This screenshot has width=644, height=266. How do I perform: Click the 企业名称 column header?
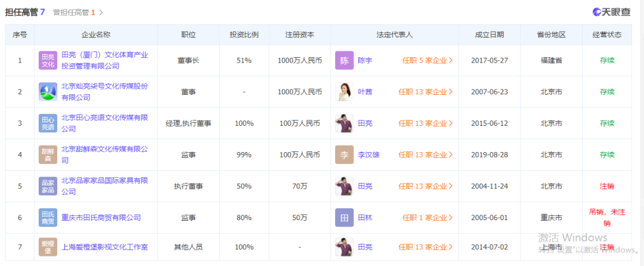pos(96,35)
